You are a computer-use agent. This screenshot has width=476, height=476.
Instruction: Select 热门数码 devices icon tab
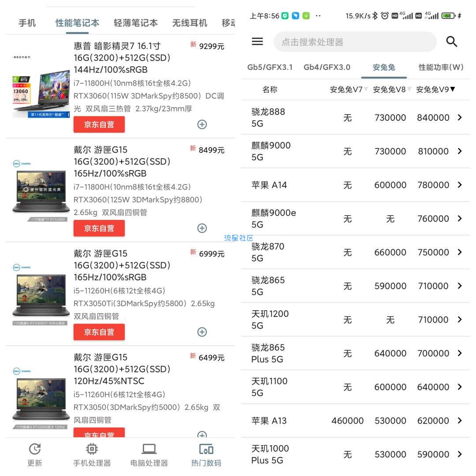[x=206, y=450]
